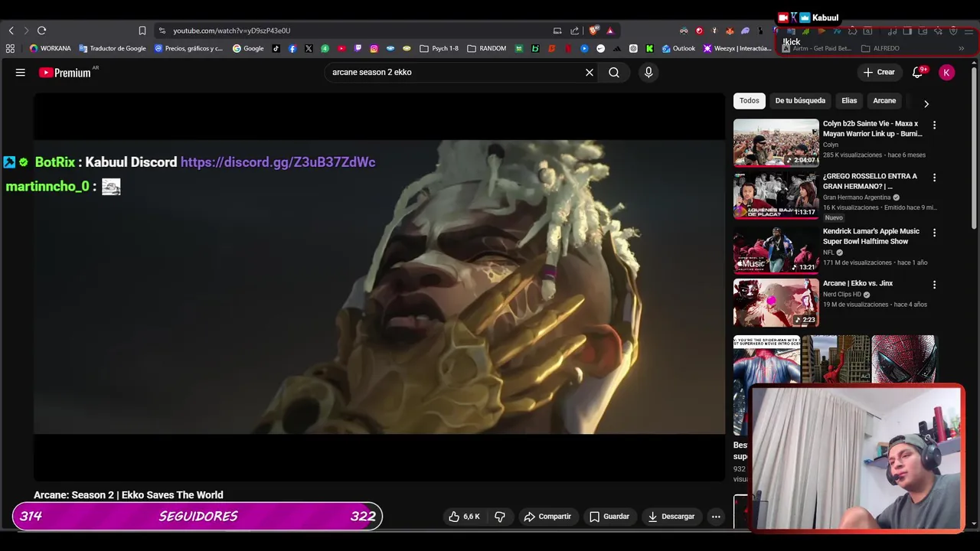This screenshot has width=980, height=551.
Task: Like the video (6,6 K)
Action: [464, 517]
